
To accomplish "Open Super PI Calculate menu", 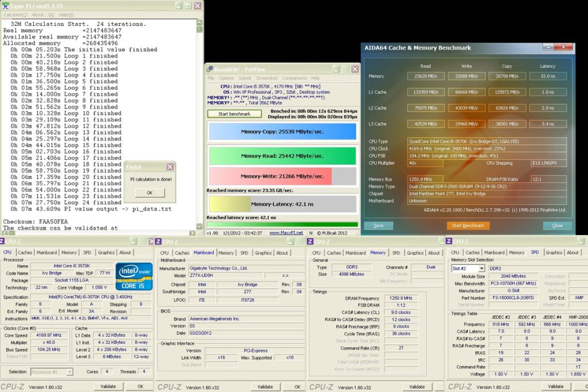I will (16, 14).
